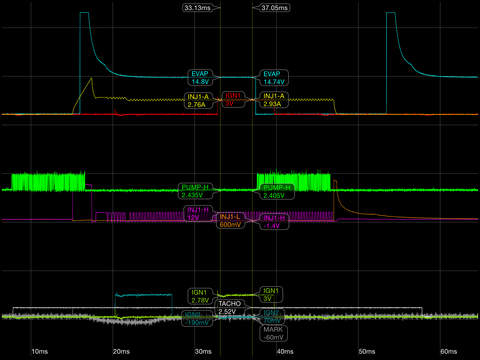Click the 40ms time axis label
Viewport: 480px width, 360px height.
pos(285,351)
